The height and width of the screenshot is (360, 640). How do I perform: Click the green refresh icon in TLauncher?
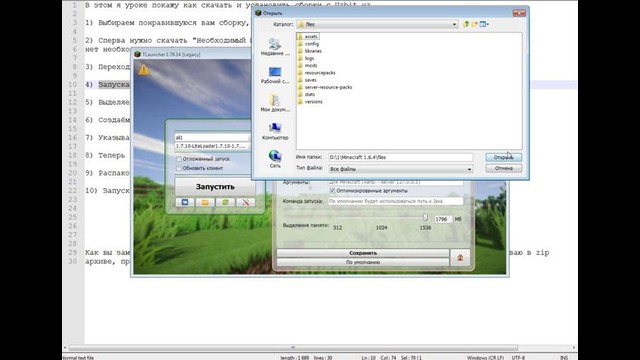tap(225, 202)
